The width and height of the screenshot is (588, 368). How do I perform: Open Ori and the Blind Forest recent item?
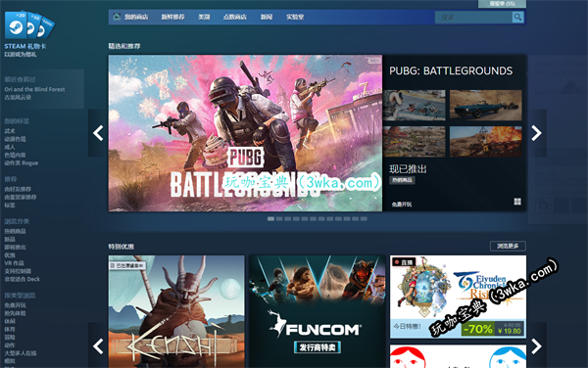pos(34,89)
